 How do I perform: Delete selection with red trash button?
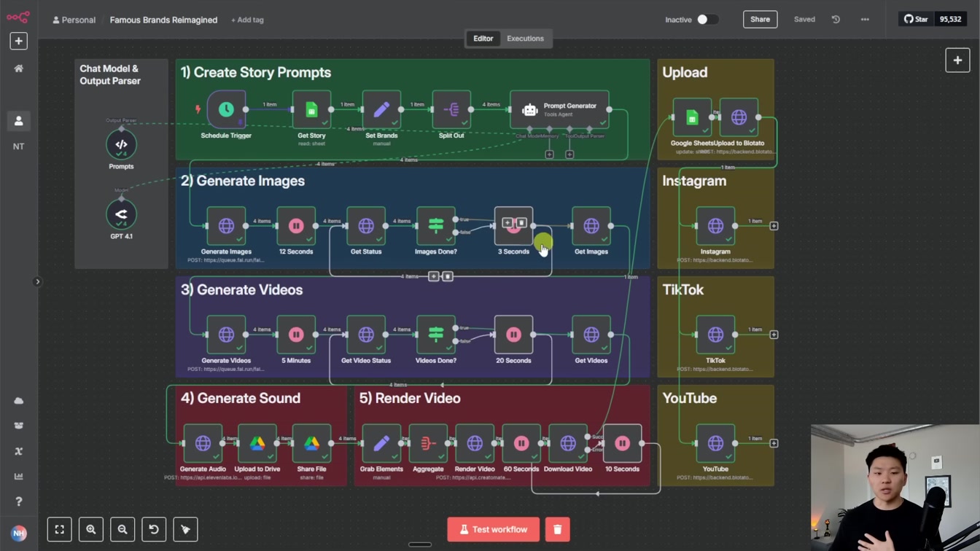(557, 529)
